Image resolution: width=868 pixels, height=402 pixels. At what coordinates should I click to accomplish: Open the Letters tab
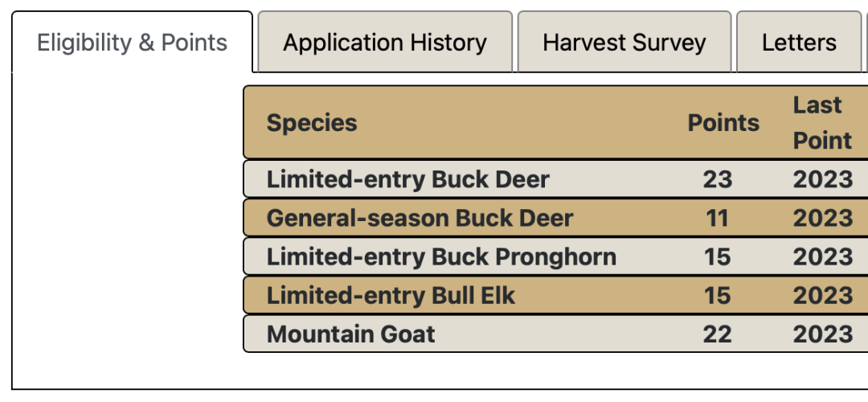click(x=799, y=42)
